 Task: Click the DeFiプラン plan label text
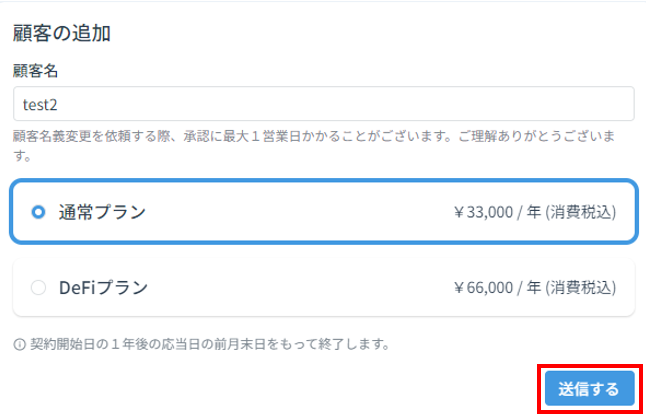pos(103,287)
